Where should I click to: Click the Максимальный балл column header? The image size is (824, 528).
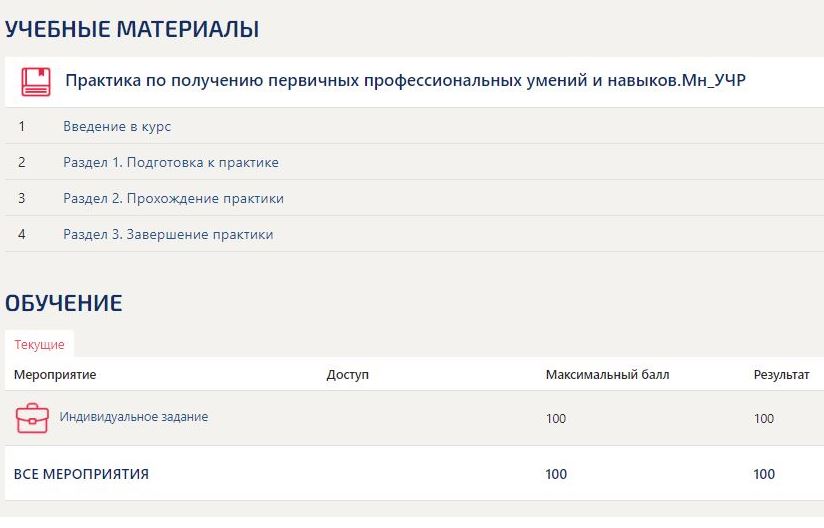coord(607,375)
